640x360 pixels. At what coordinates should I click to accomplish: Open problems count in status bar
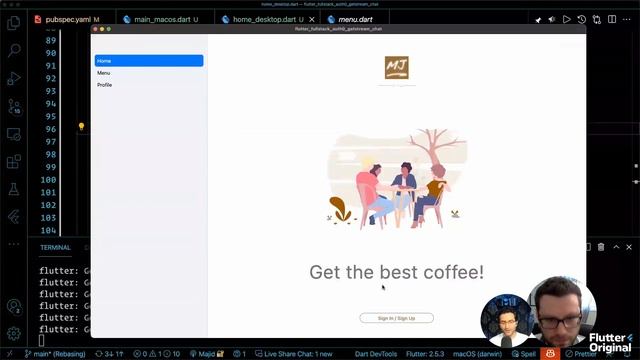click(156, 354)
